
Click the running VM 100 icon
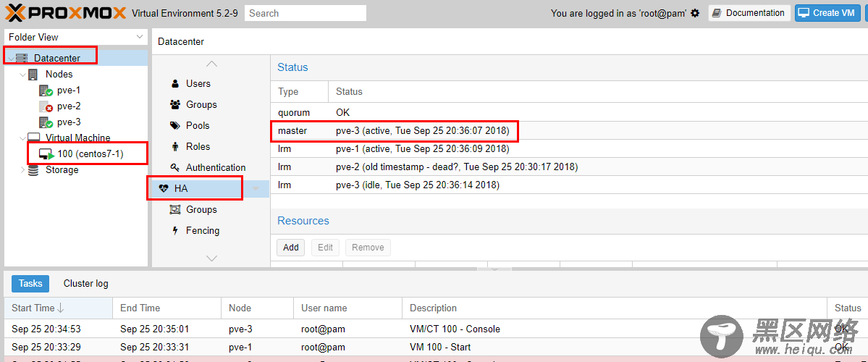pyautogui.click(x=46, y=154)
